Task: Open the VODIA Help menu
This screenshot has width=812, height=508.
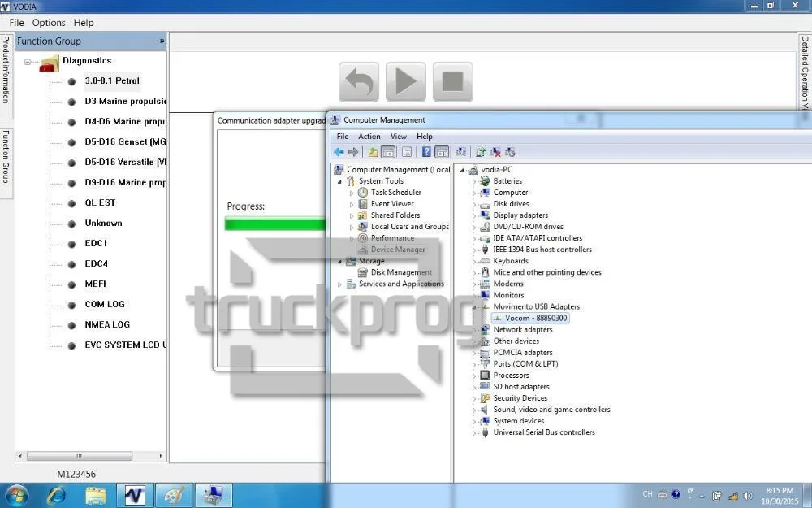Action: (84, 23)
